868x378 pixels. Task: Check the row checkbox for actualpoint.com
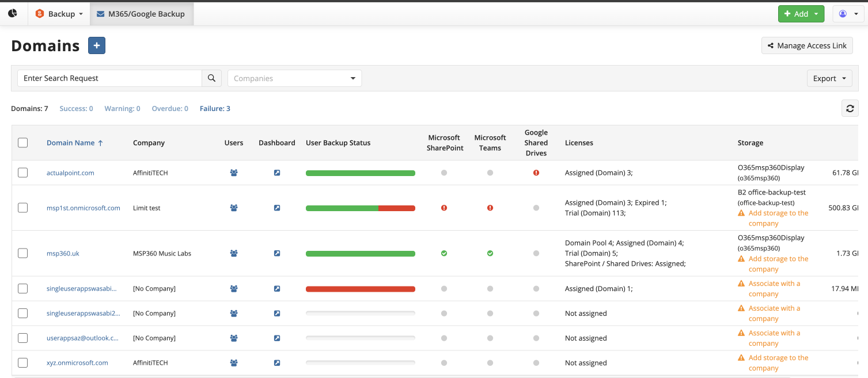coord(22,173)
